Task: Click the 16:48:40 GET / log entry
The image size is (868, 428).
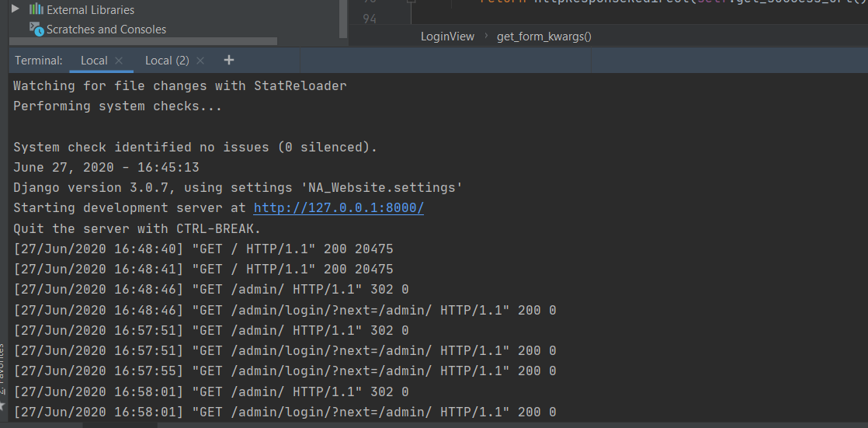Action: (203, 249)
